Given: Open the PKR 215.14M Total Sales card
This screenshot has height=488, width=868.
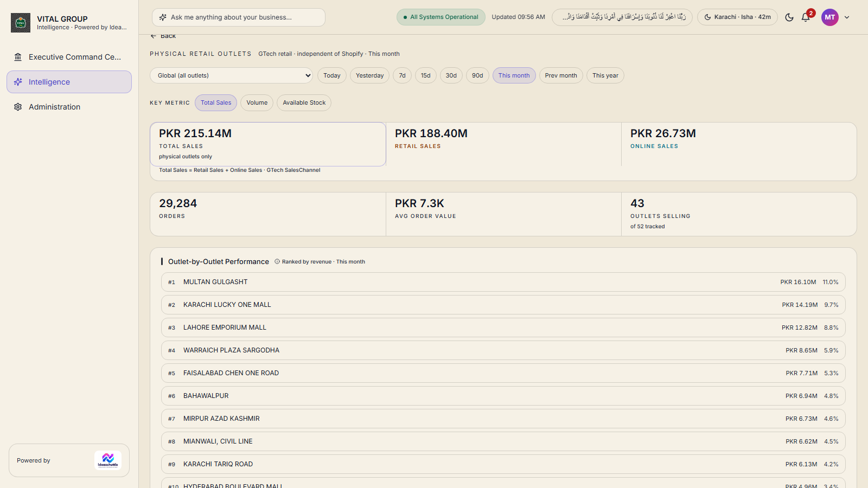Looking at the screenshot, I should [x=268, y=144].
